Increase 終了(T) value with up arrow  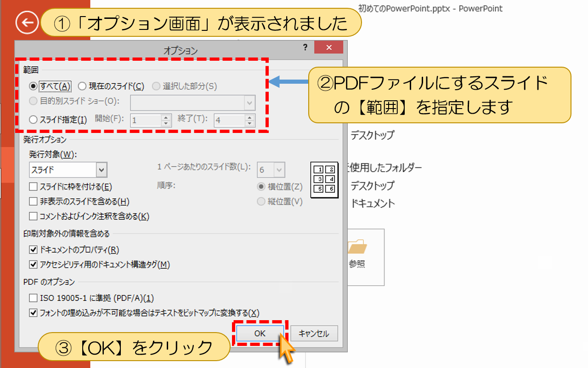250,117
